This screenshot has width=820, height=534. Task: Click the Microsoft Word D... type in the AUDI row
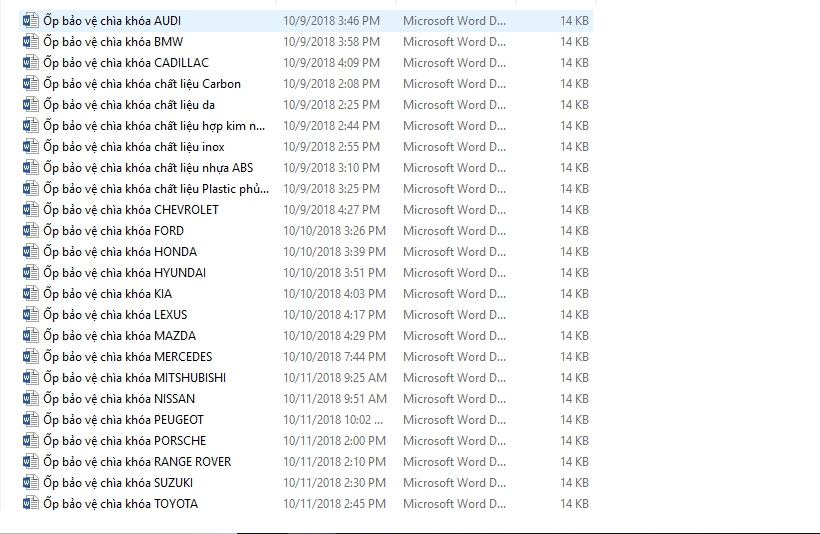tap(454, 21)
